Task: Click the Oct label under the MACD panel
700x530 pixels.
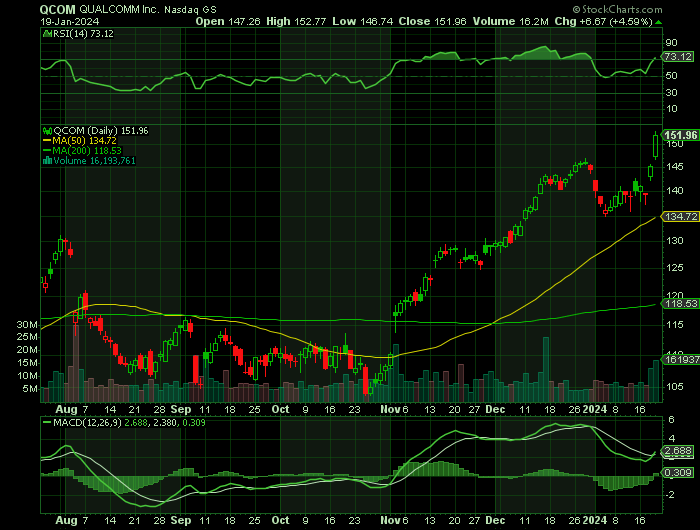Action: click(280, 520)
